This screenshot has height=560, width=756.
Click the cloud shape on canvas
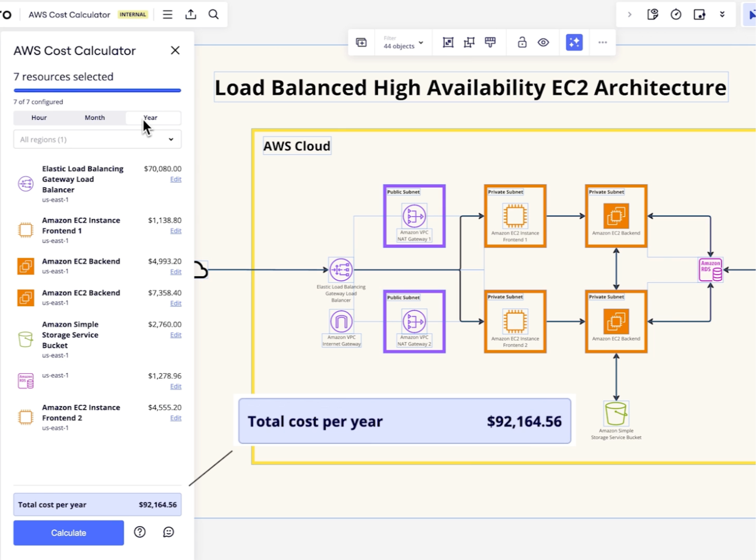click(x=201, y=270)
